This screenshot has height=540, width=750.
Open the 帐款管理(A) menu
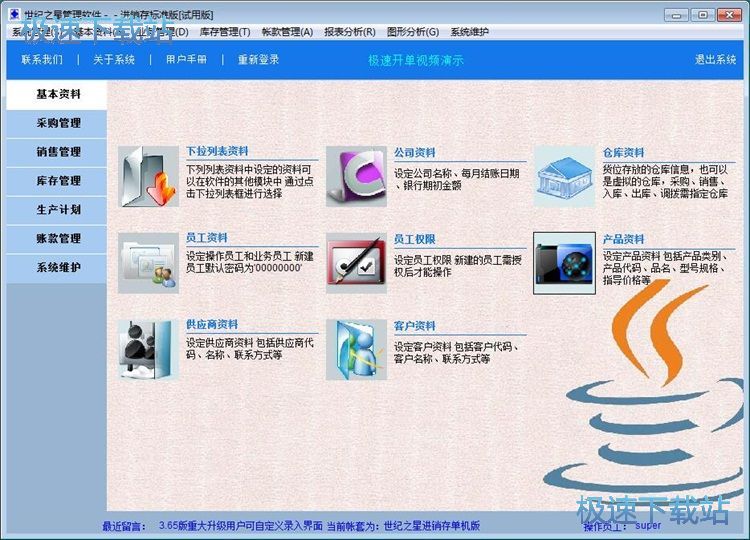click(287, 32)
